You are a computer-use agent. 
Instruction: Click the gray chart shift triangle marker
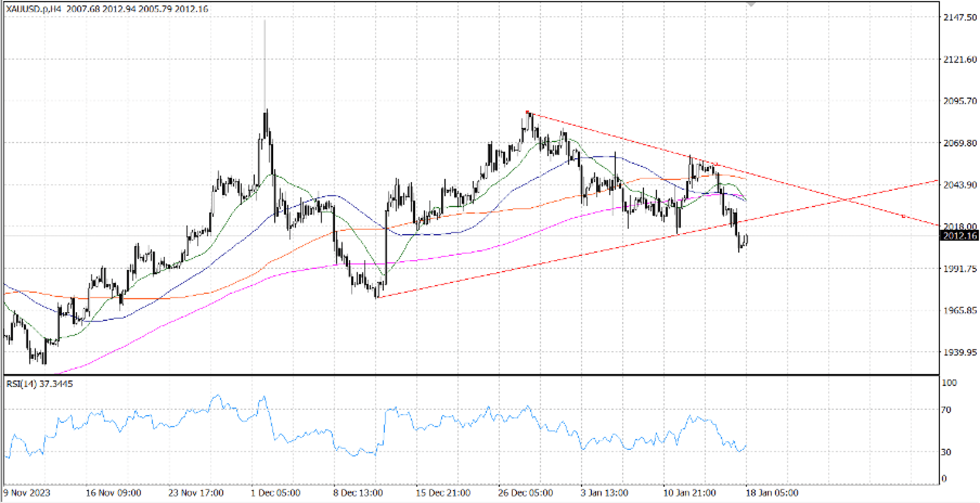click(751, 4)
